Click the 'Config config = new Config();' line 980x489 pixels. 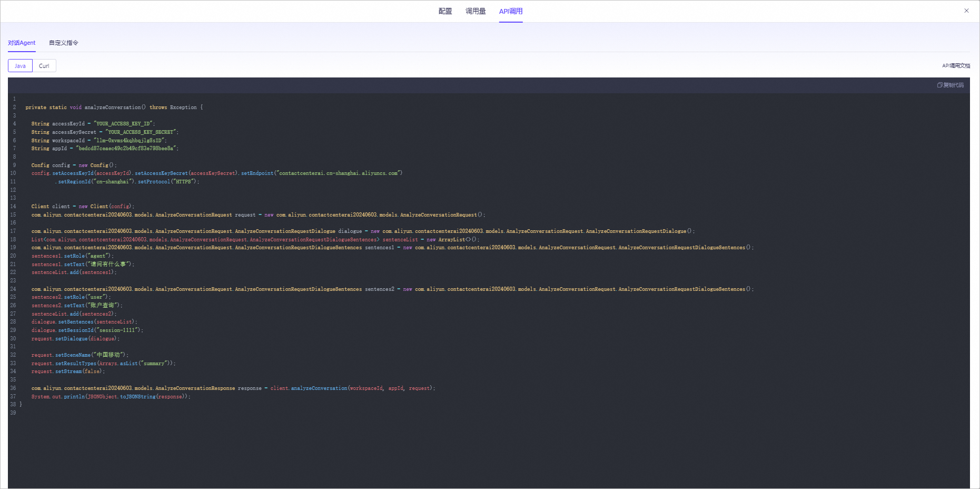74,165
